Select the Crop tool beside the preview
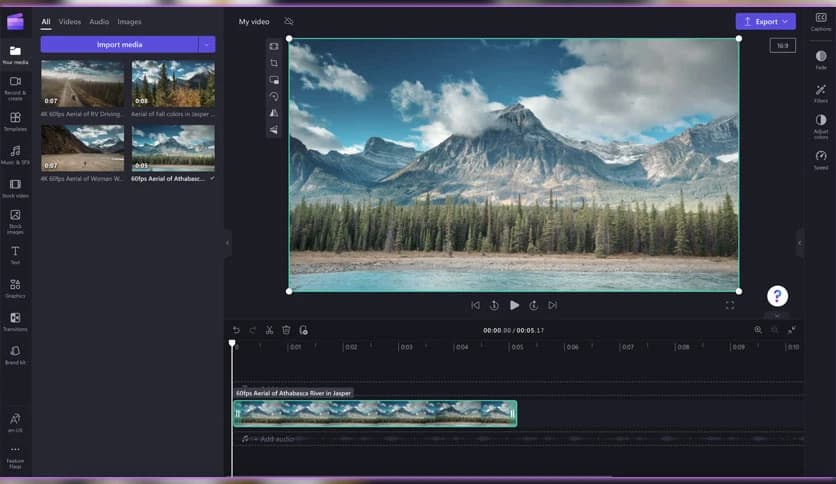836x484 pixels. tap(274, 62)
